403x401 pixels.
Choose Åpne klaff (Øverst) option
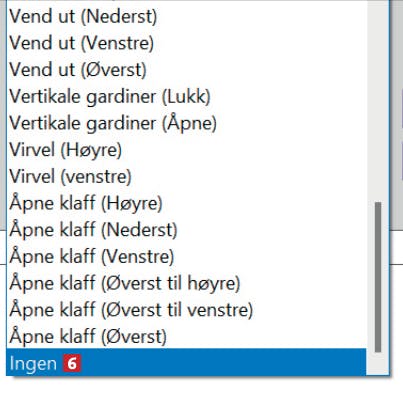pyautogui.click(x=186, y=336)
